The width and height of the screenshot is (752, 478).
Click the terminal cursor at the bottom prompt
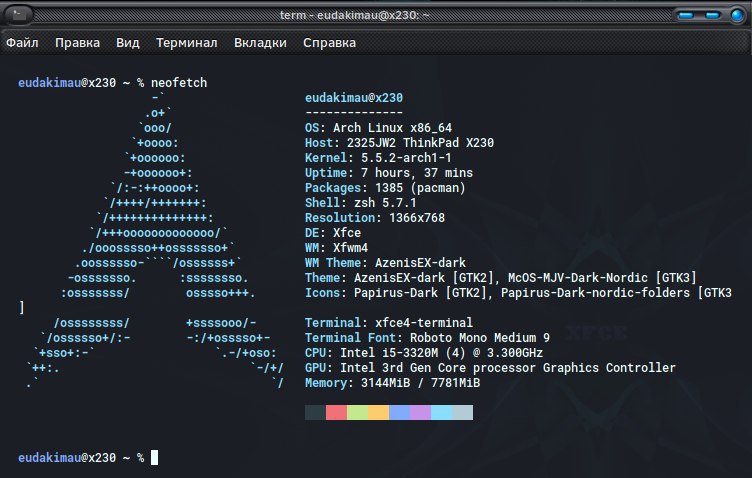pos(154,457)
